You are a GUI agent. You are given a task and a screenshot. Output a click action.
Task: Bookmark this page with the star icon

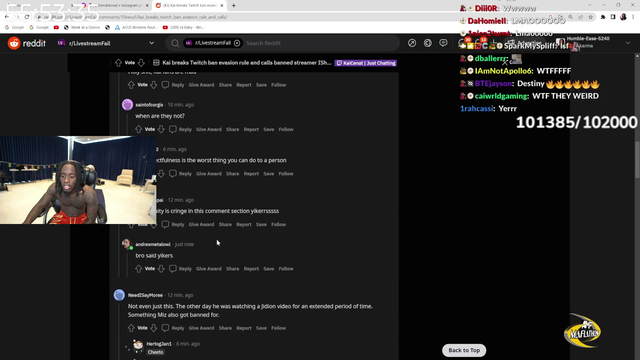[x=590, y=17]
